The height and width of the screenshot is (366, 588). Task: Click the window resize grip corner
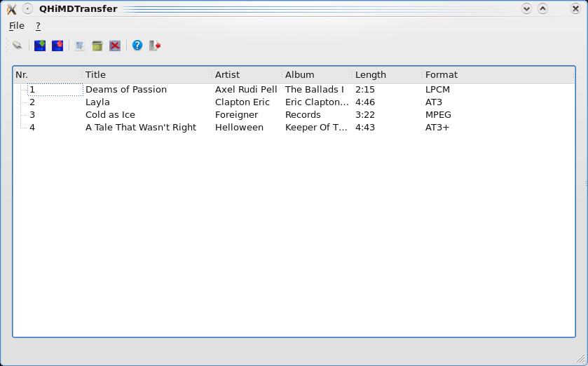[580, 359]
